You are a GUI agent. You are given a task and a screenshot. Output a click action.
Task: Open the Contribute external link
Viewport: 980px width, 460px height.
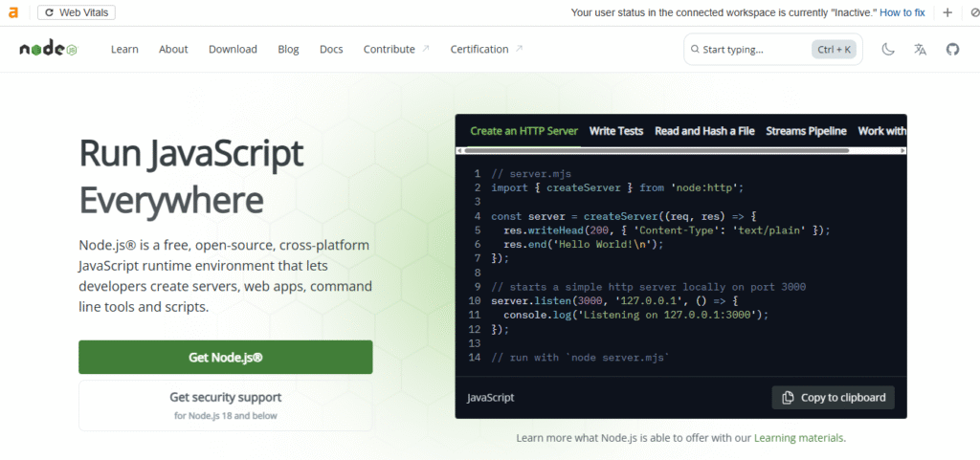coord(396,50)
